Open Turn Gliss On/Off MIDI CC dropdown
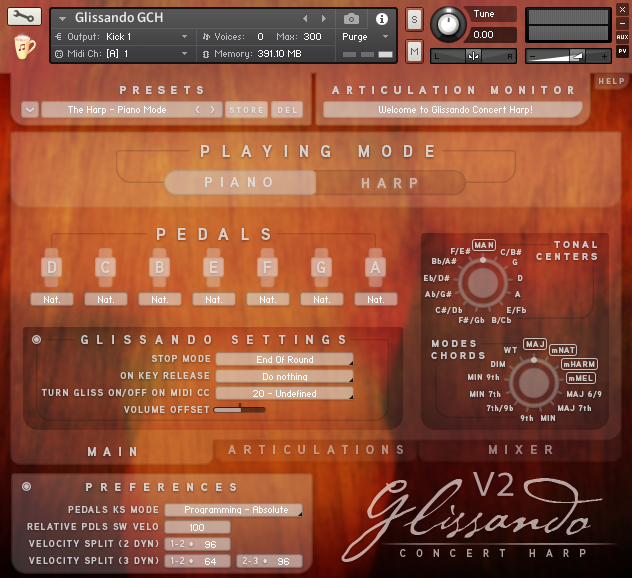 285,393
